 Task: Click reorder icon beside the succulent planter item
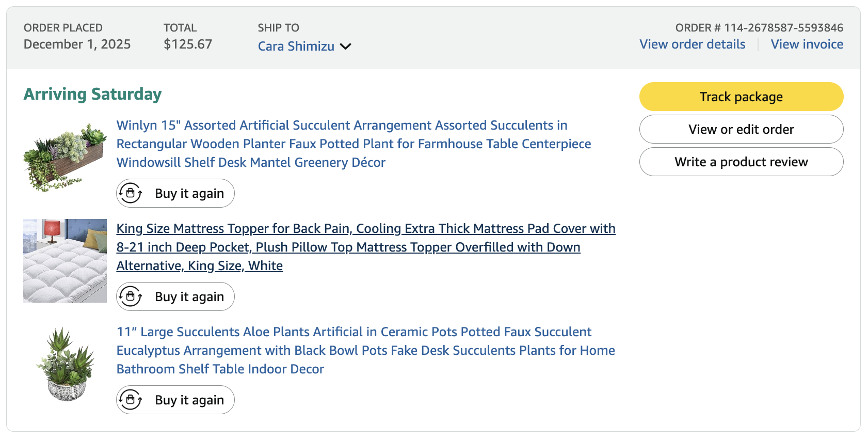point(131,193)
